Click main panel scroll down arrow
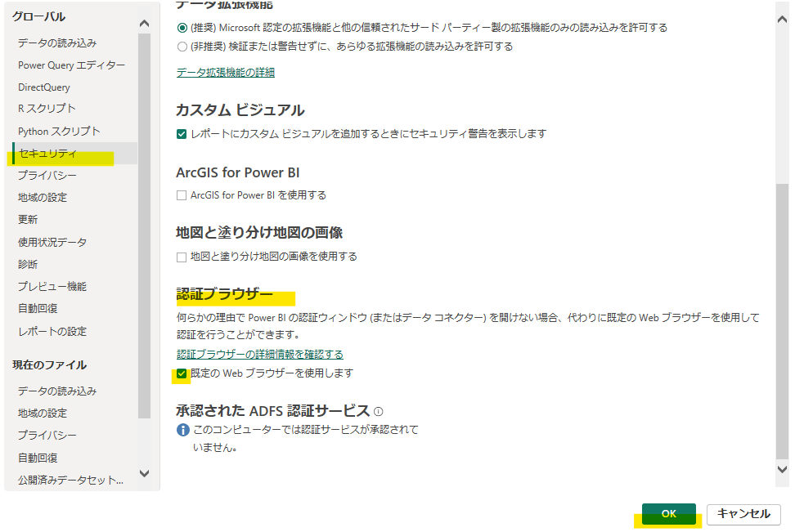The height and width of the screenshot is (532, 804). click(782, 469)
